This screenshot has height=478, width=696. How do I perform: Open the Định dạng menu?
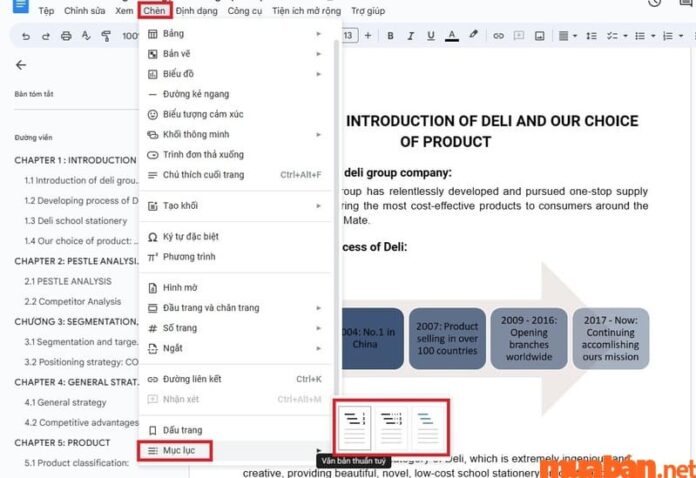coord(197,11)
